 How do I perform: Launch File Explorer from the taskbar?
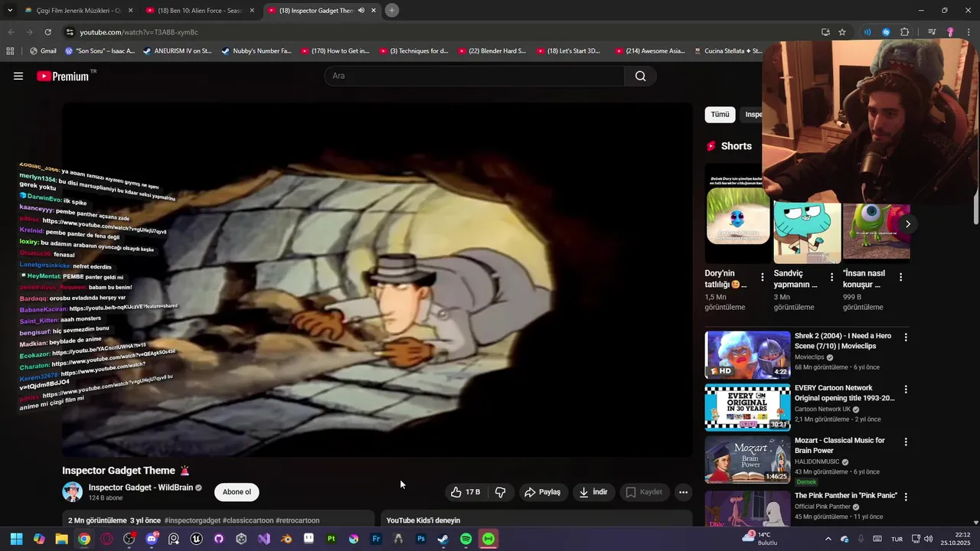(61, 539)
